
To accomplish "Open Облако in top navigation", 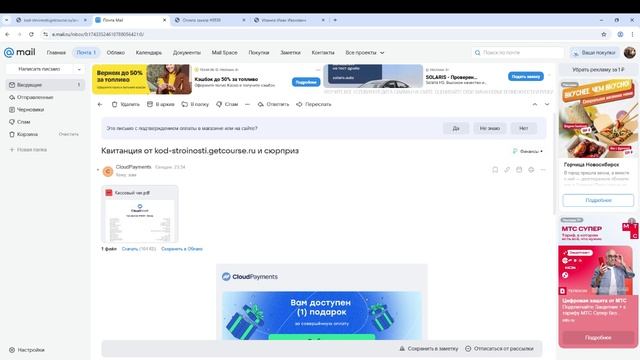I will tap(116, 53).
